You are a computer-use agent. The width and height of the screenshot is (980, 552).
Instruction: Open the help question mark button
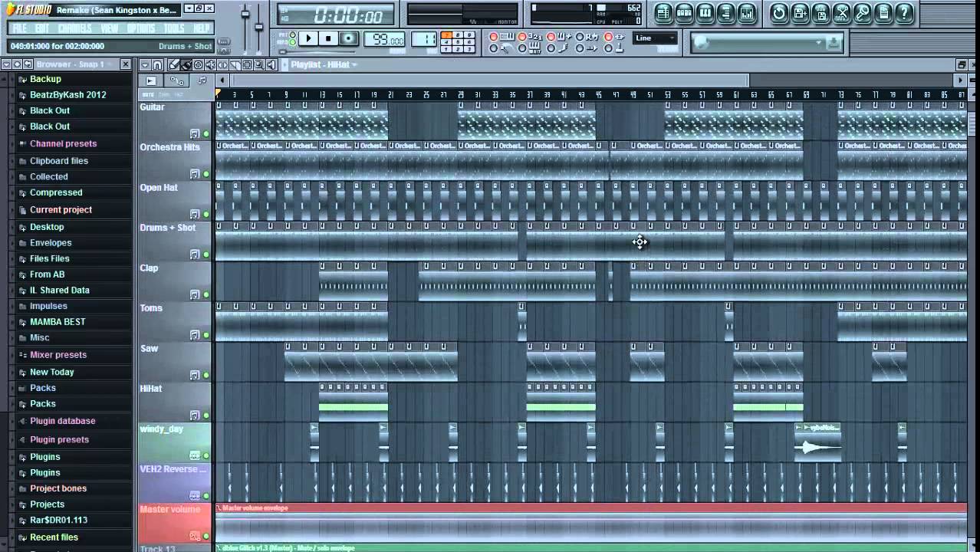[904, 13]
